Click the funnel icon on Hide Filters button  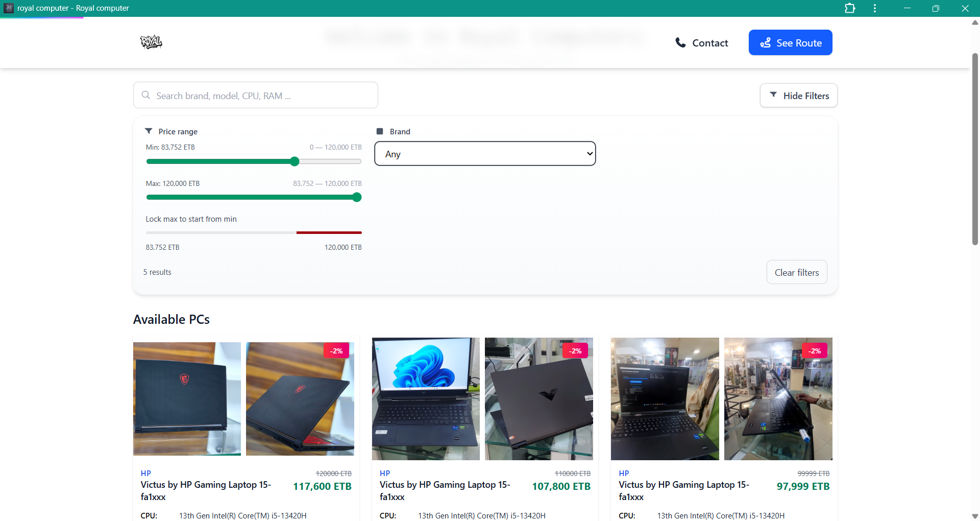[773, 95]
